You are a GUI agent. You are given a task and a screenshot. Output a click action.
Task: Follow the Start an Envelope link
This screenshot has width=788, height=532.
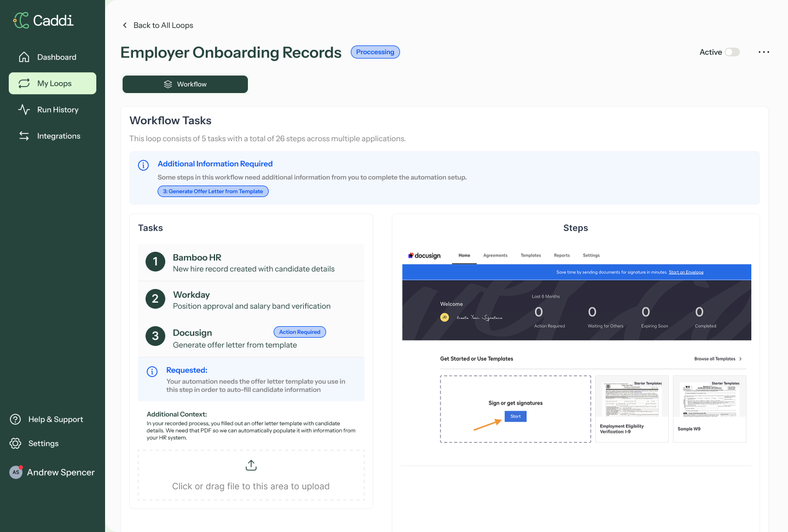686,272
